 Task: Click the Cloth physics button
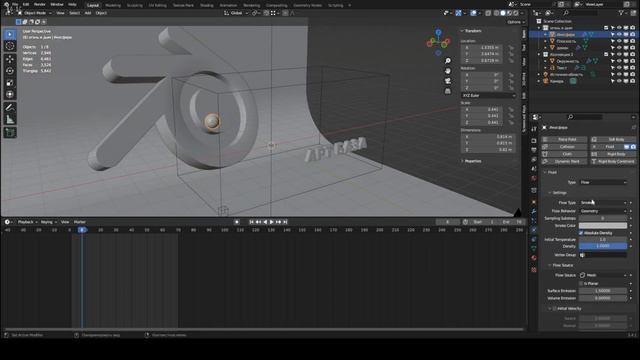coord(564,154)
